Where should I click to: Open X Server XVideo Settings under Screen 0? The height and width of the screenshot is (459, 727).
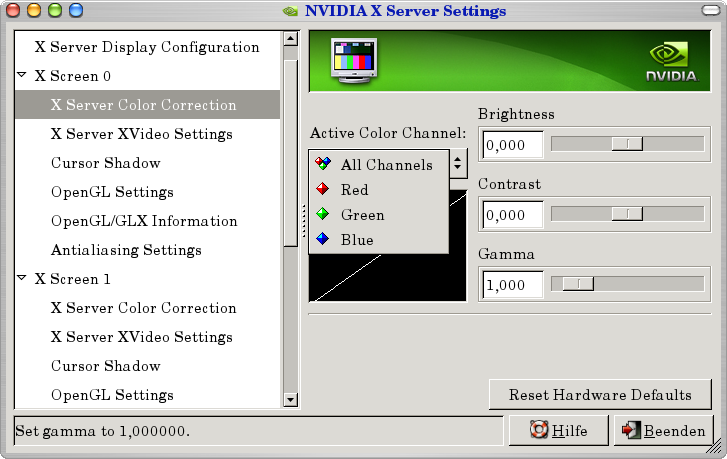click(x=142, y=134)
